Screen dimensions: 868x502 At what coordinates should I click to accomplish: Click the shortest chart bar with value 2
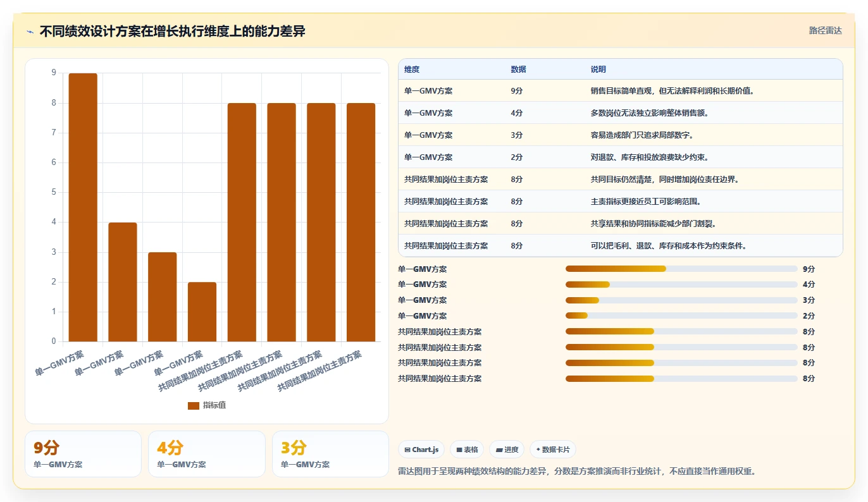202,312
